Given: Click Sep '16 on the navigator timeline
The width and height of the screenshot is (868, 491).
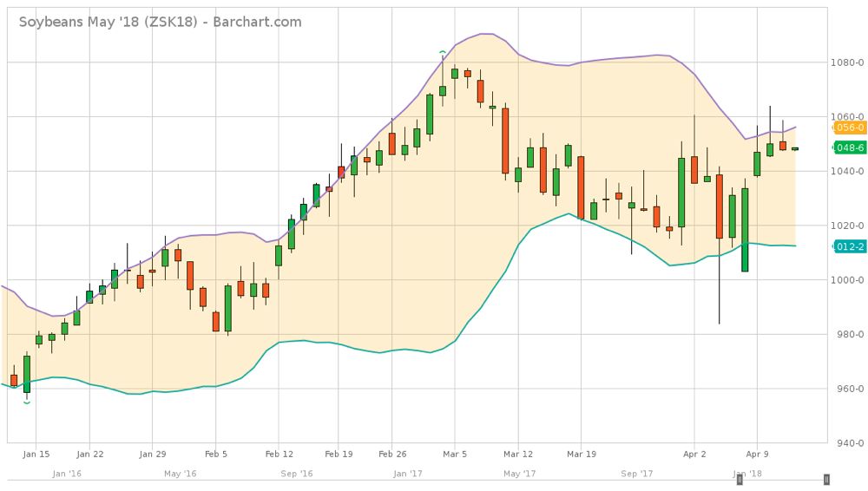Looking at the screenshot, I should [297, 474].
